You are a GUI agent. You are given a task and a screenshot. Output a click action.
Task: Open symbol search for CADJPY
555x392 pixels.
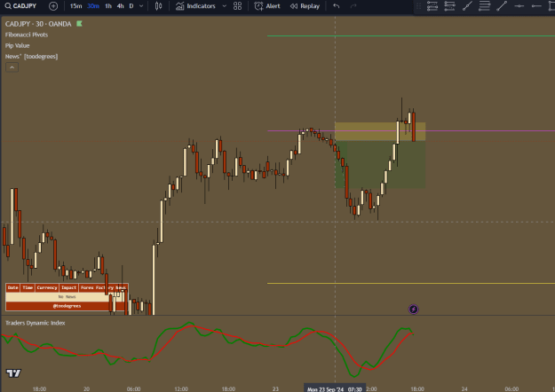pos(20,6)
